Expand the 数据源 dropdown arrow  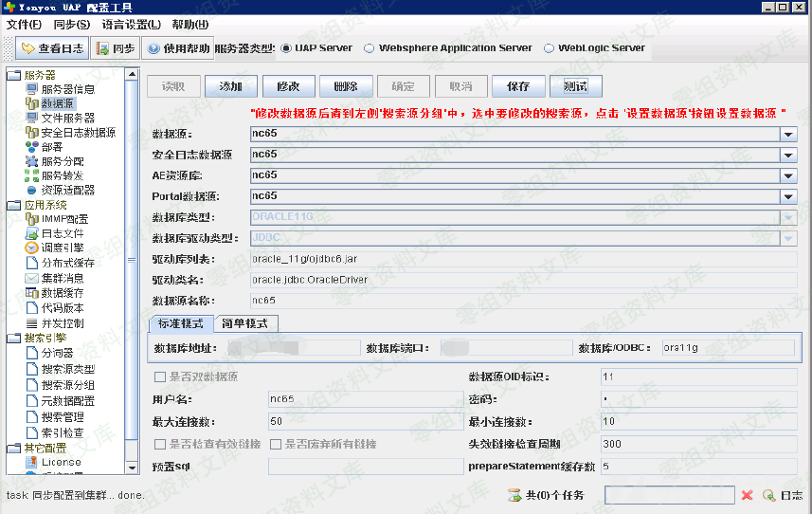pyautogui.click(x=788, y=135)
